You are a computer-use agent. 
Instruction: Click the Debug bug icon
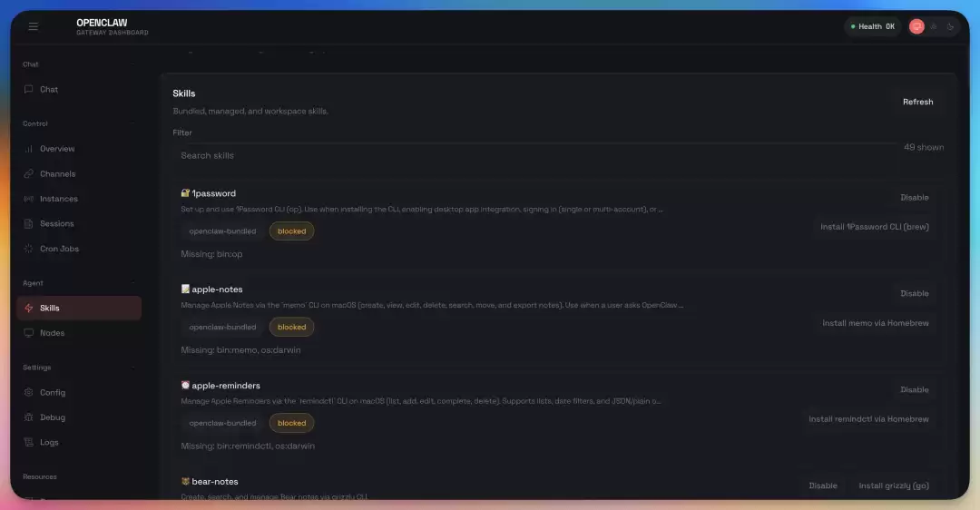pos(28,417)
